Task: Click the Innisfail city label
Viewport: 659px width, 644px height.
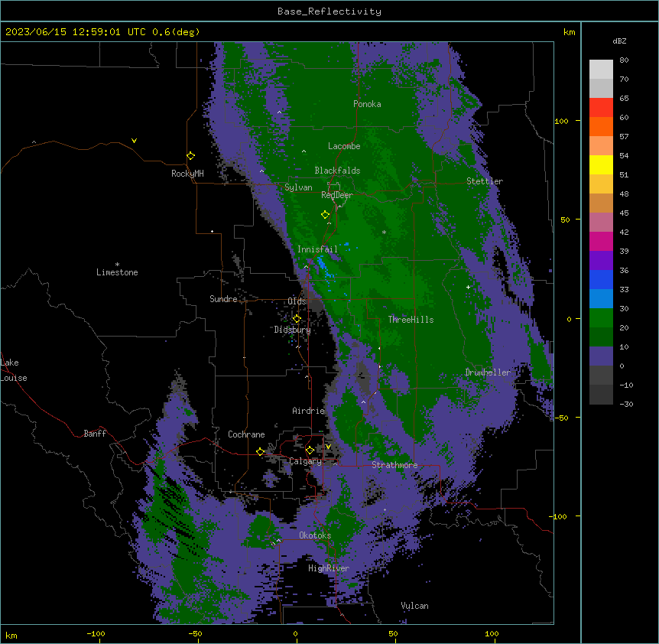Action: tap(317, 249)
